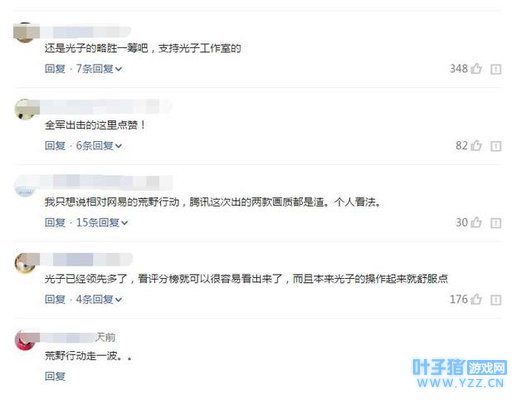
Task: Expand the 4条回复 replies
Action: click(99, 299)
